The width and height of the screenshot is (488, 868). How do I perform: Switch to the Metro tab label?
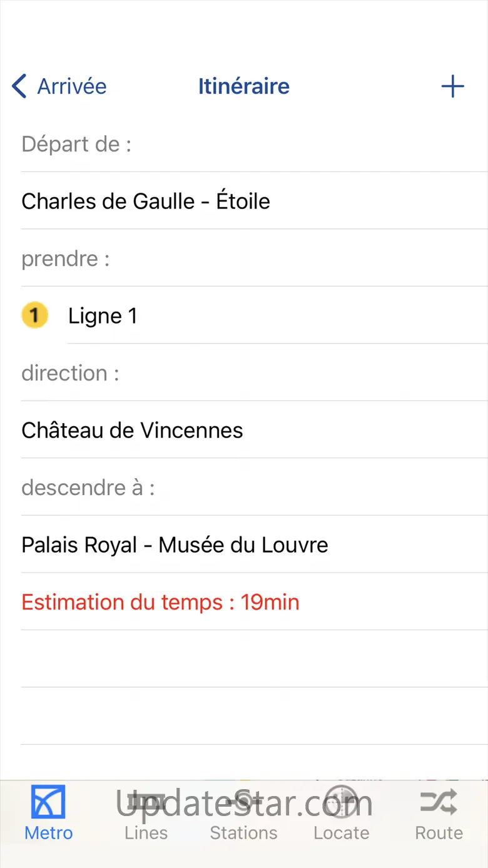point(48,834)
